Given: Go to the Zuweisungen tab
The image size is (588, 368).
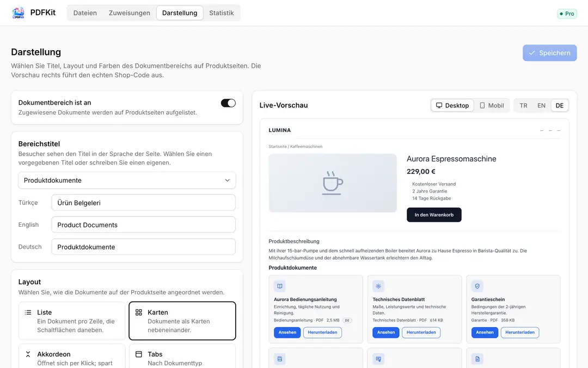Looking at the screenshot, I should coord(130,13).
